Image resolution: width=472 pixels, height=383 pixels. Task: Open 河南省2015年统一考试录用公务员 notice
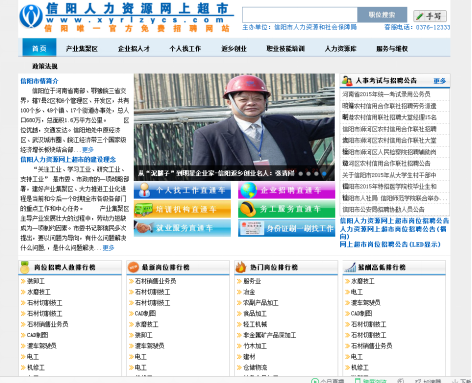point(386,94)
